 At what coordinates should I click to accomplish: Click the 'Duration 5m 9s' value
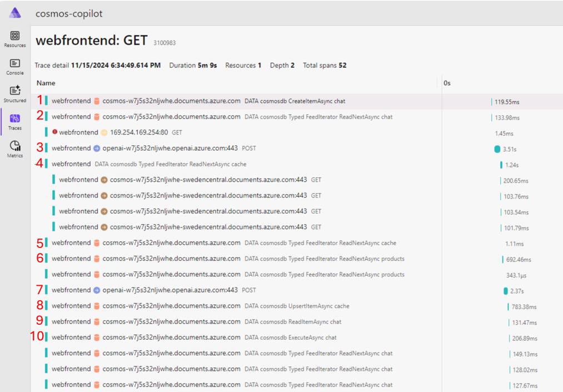tap(193, 66)
